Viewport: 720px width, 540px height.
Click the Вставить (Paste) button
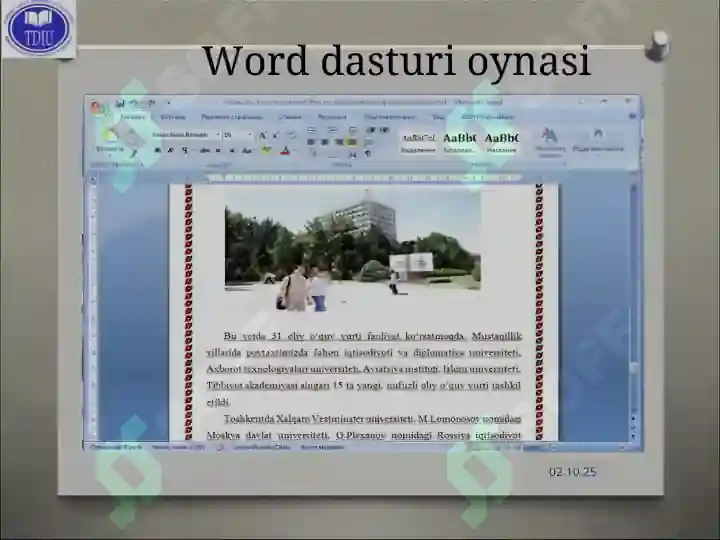tap(109, 141)
